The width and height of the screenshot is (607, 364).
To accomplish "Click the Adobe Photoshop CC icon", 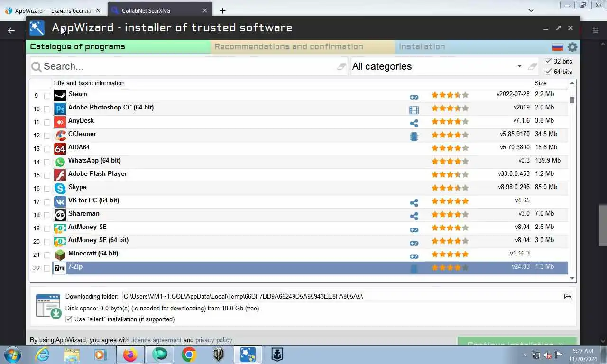I will [60, 109].
